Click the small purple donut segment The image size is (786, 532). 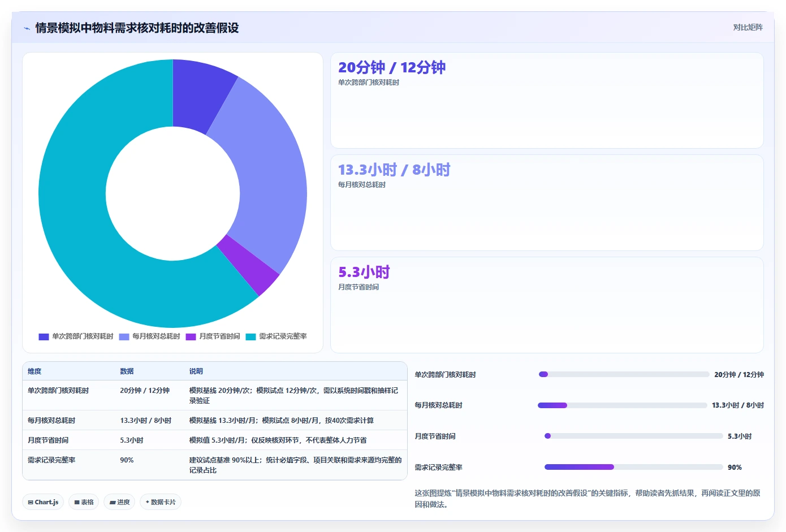click(x=249, y=266)
